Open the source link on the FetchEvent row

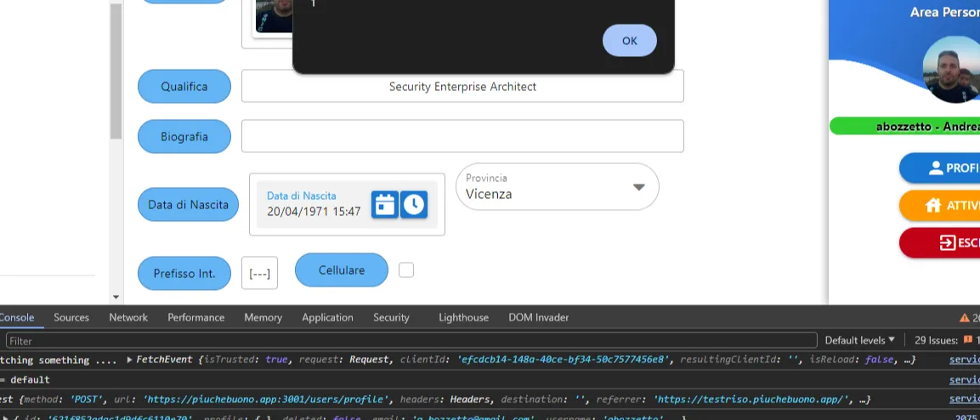965,360
